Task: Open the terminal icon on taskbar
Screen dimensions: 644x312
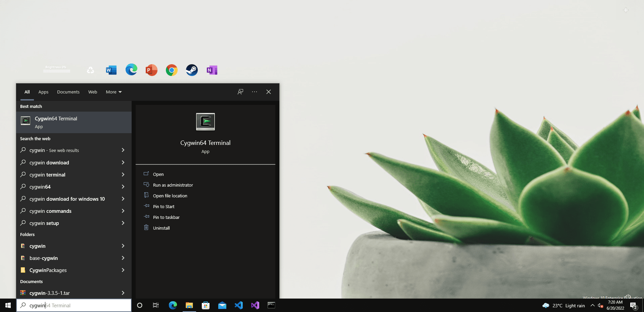Action: click(x=271, y=305)
